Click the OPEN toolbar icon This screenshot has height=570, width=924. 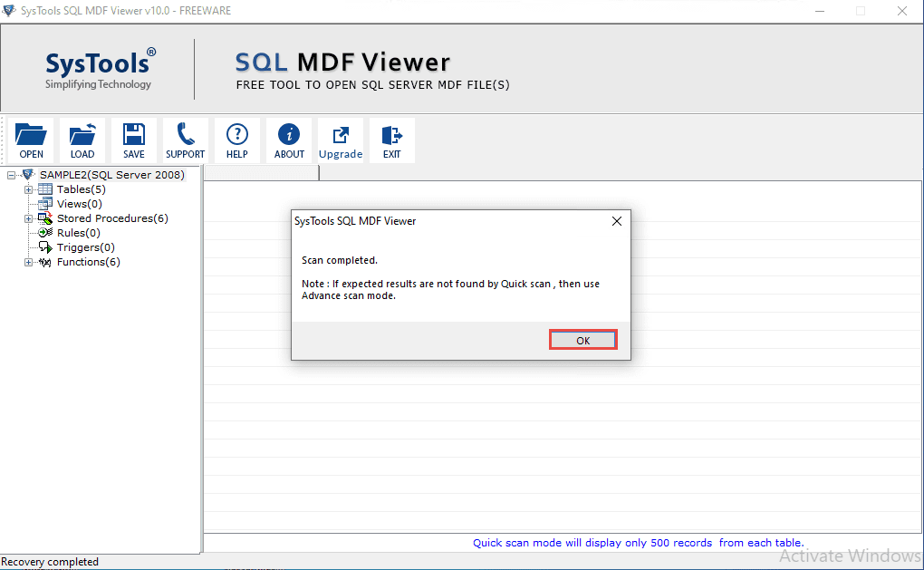31,140
